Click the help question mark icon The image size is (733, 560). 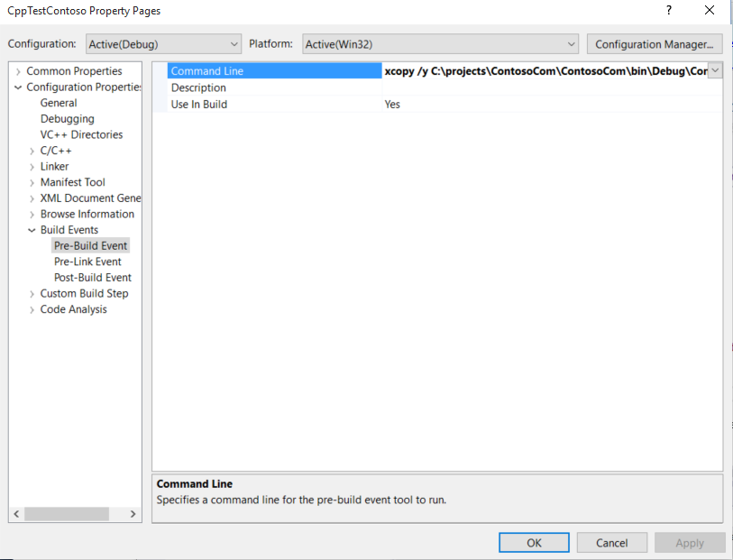(x=669, y=11)
